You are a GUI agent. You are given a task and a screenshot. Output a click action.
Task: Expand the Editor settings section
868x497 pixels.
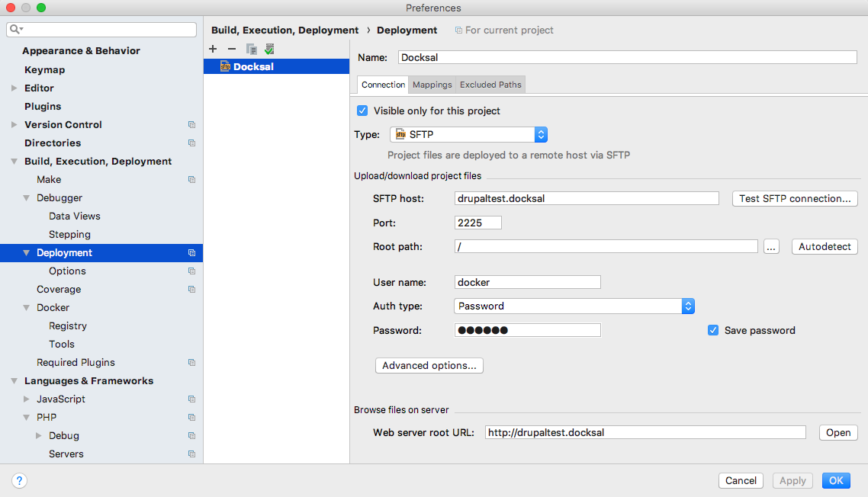pos(14,88)
